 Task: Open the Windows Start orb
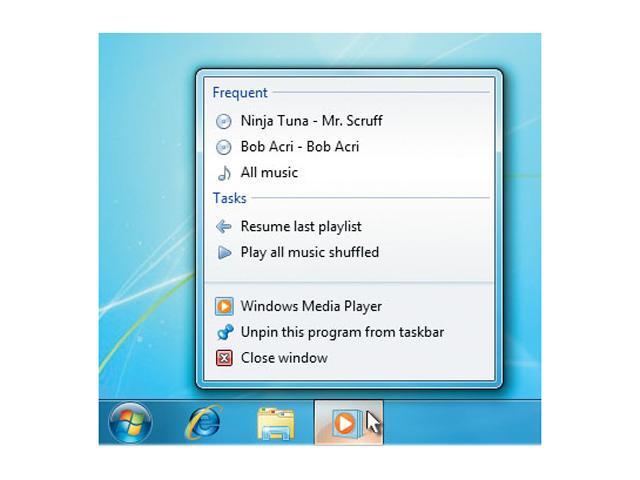130,424
